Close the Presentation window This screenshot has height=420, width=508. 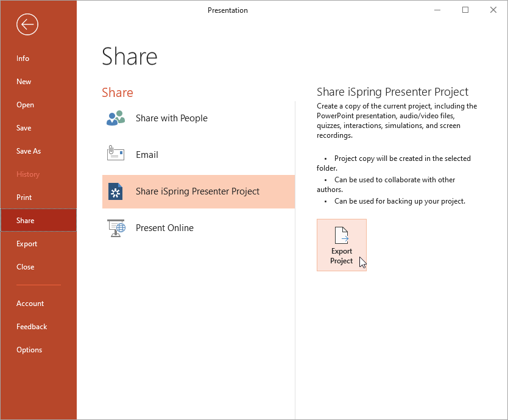(x=493, y=10)
